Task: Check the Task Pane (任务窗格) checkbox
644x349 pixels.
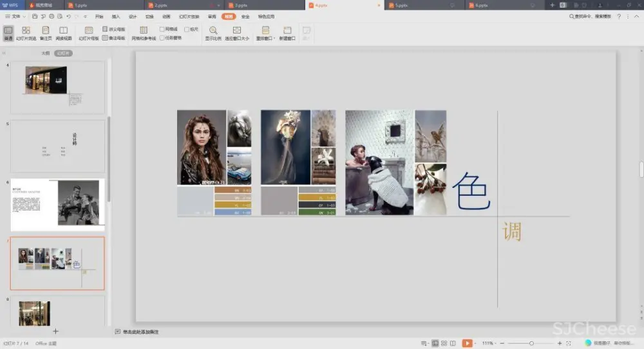Action: [162, 38]
